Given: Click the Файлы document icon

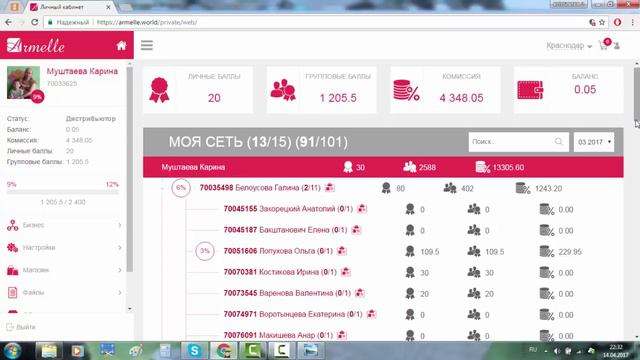Looking at the screenshot, I should click(13, 292).
